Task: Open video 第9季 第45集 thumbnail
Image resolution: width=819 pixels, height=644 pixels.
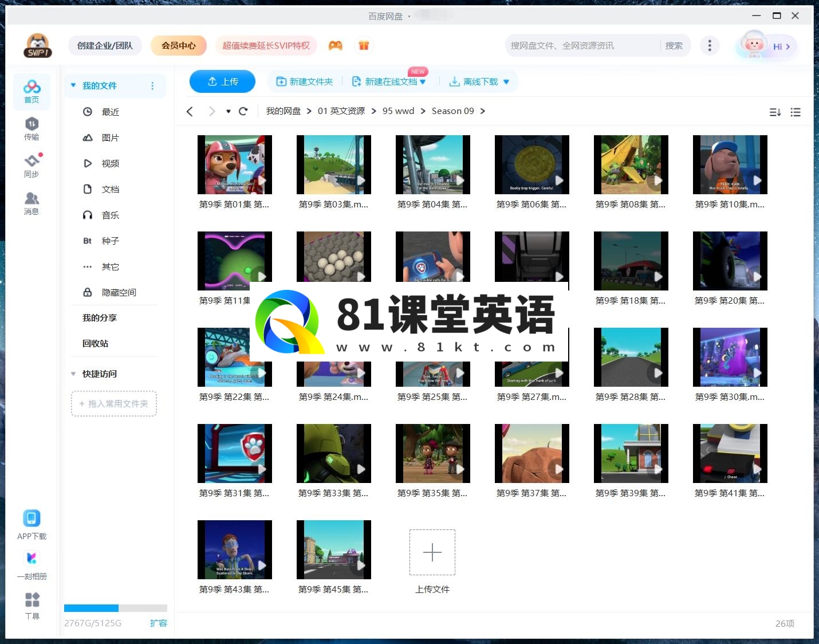Action: click(x=334, y=549)
